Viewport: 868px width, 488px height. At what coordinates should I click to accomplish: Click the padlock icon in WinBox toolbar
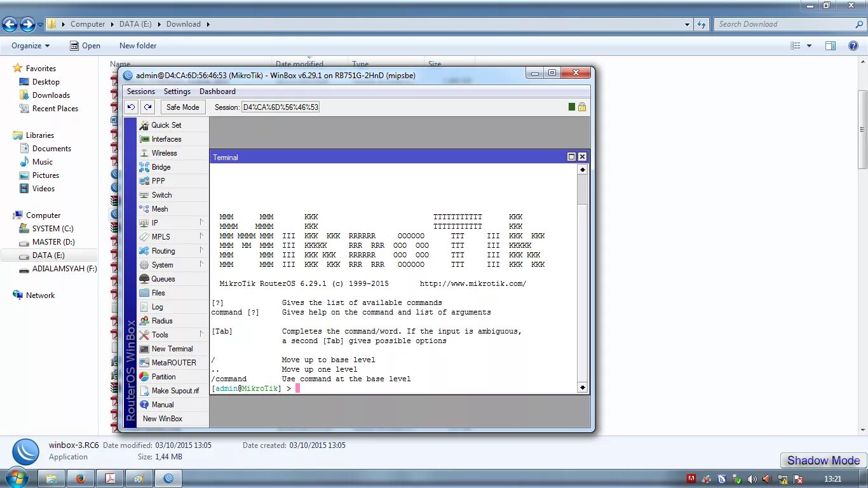coord(581,107)
